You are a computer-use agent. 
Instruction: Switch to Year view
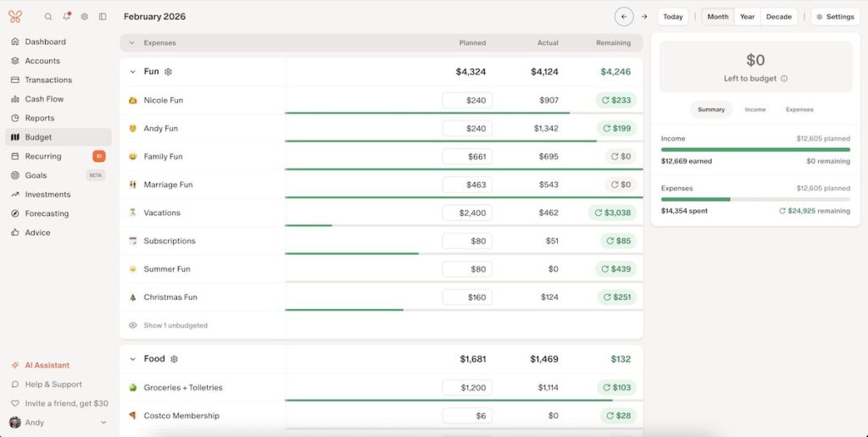748,17
